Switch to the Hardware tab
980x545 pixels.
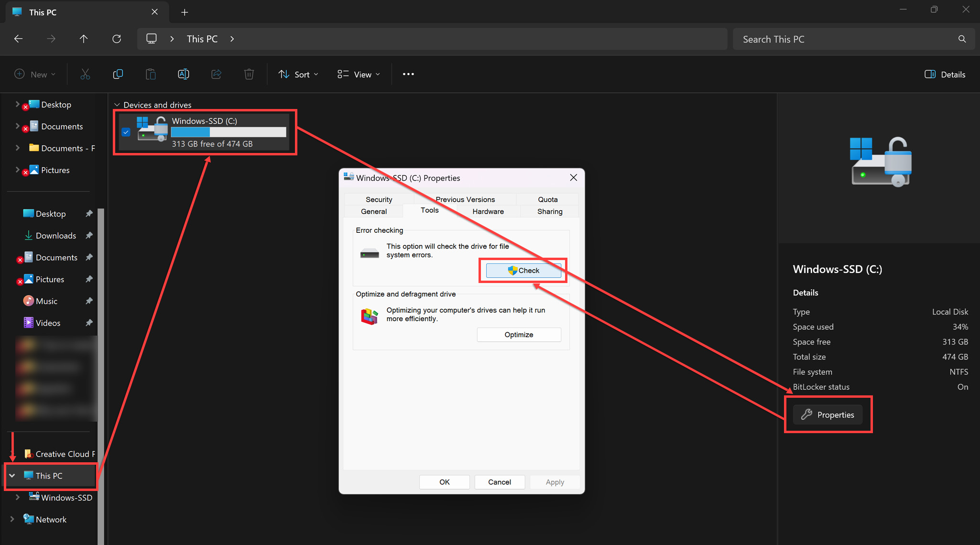point(488,211)
